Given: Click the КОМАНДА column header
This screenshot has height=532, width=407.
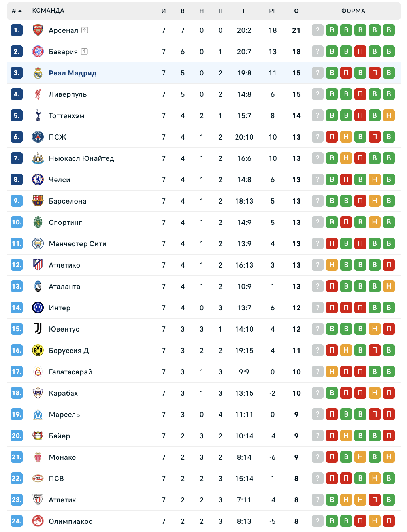Looking at the screenshot, I should (x=48, y=11).
